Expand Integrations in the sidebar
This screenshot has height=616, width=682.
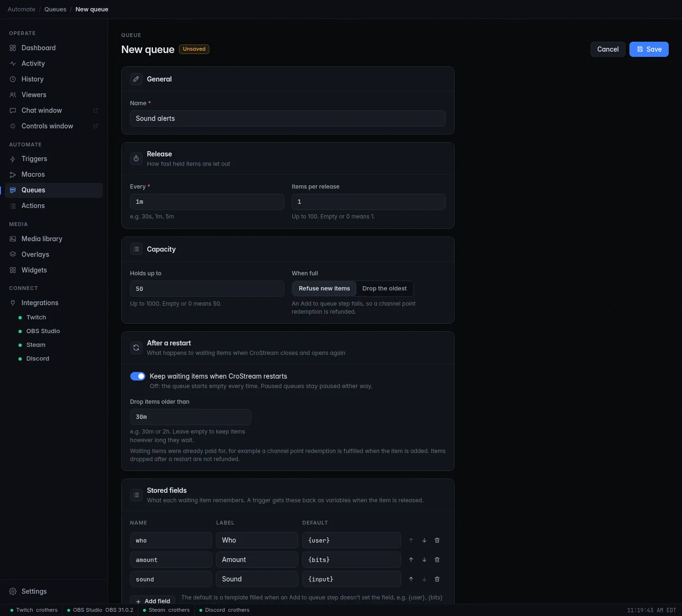tap(54, 303)
